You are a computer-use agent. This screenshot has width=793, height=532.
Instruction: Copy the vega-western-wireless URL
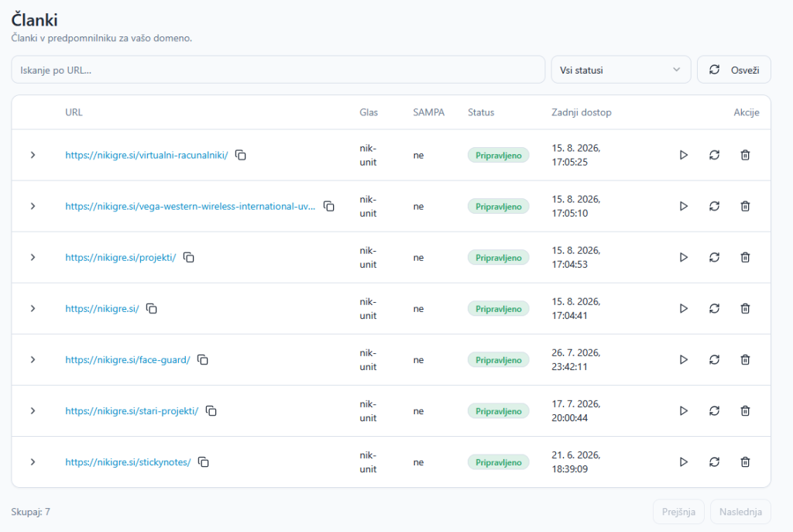click(x=328, y=206)
